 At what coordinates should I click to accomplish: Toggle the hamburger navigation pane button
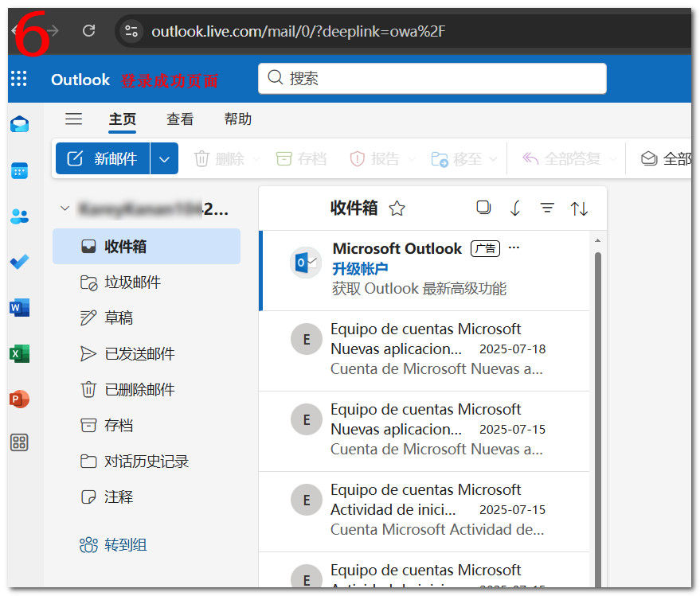73,119
